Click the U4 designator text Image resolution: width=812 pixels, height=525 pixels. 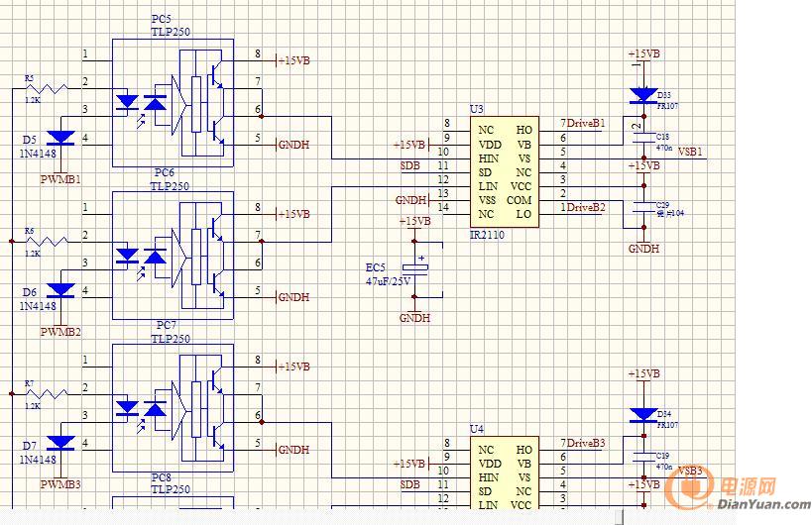click(477, 429)
